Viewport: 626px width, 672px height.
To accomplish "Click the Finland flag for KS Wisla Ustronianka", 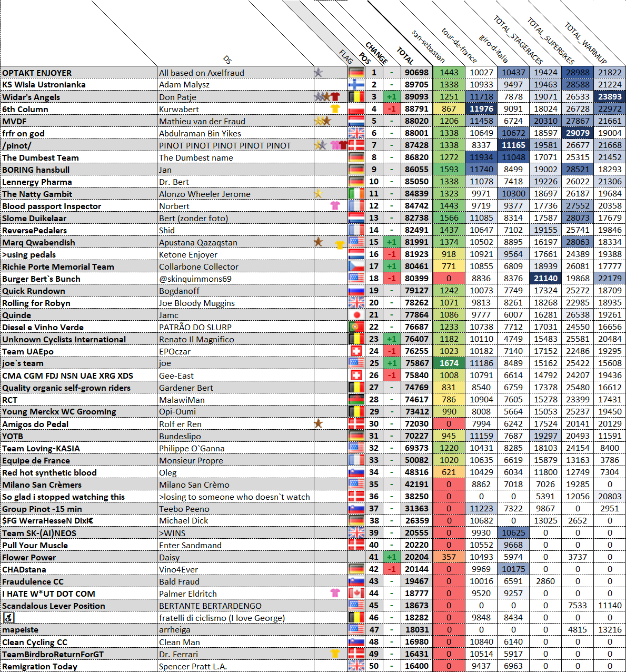I will pyautogui.click(x=356, y=84).
